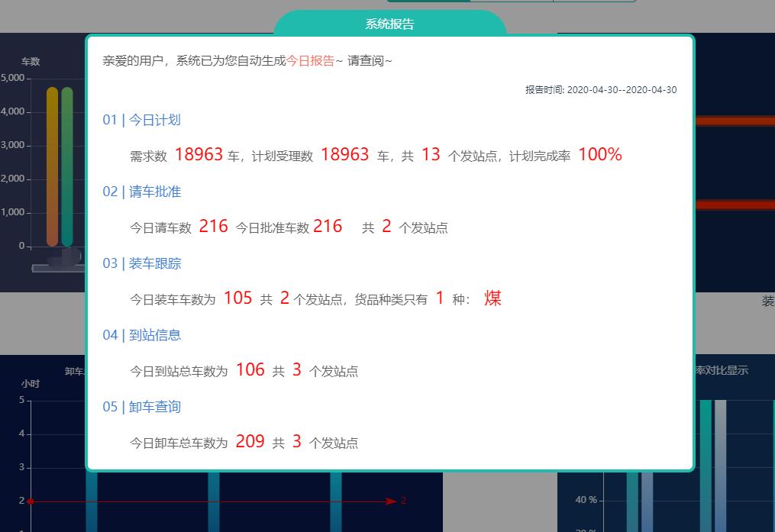Screen dimensions: 775x532
Task: Click the loading count 105
Action: (237, 298)
